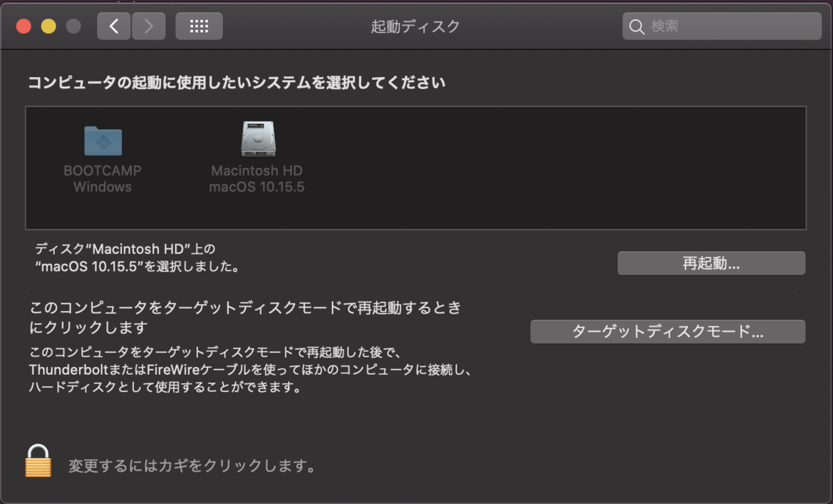Click the magnifying glass search icon
Screen dimensions: 833x504
pos(637,27)
